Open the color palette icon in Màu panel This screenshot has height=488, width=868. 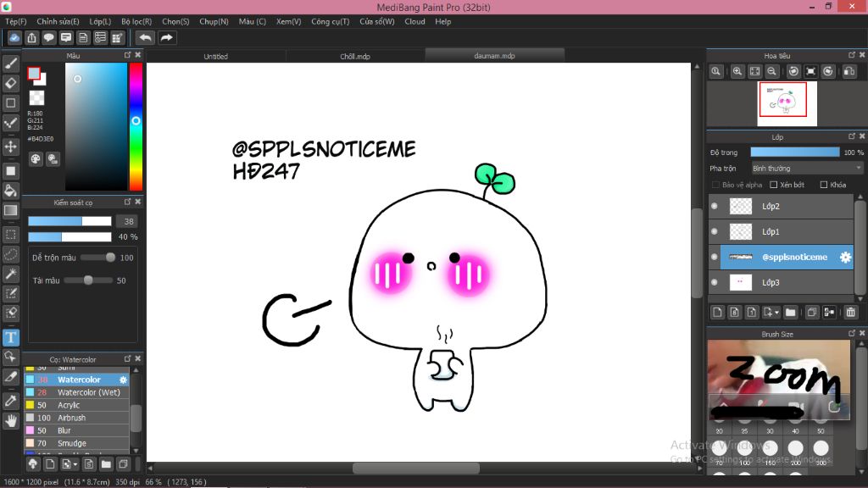[x=36, y=159]
